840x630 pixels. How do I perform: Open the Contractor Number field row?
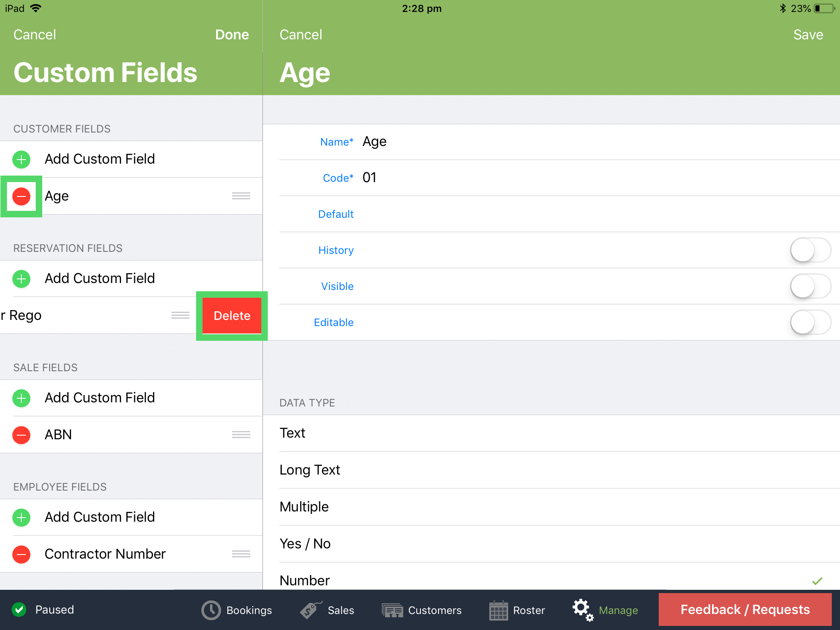[x=131, y=554]
